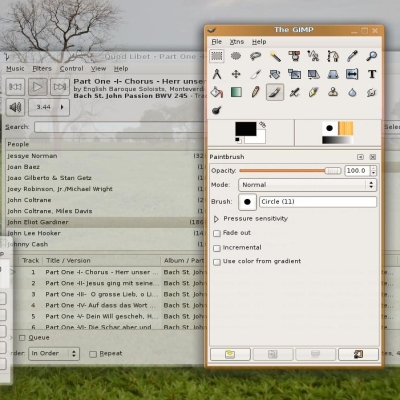Screen dimensions: 400x400
Task: Swap foreground and background colors arrow
Action: click(263, 125)
